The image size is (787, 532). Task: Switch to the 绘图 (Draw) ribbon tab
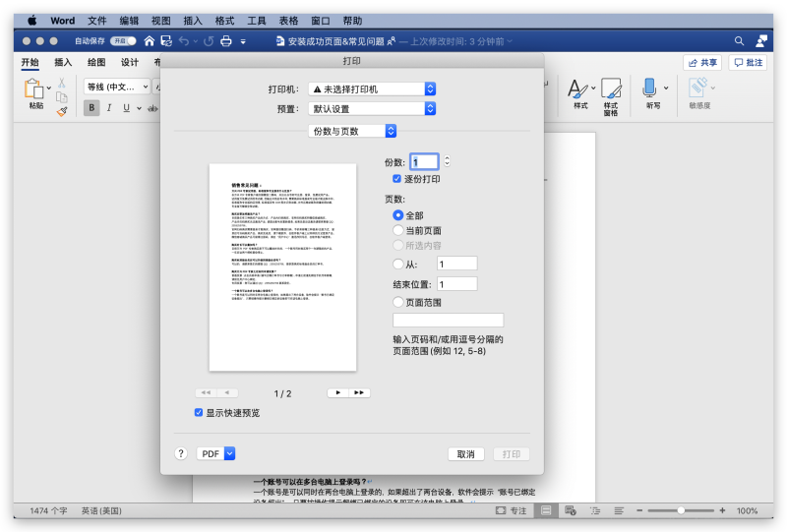pyautogui.click(x=96, y=62)
